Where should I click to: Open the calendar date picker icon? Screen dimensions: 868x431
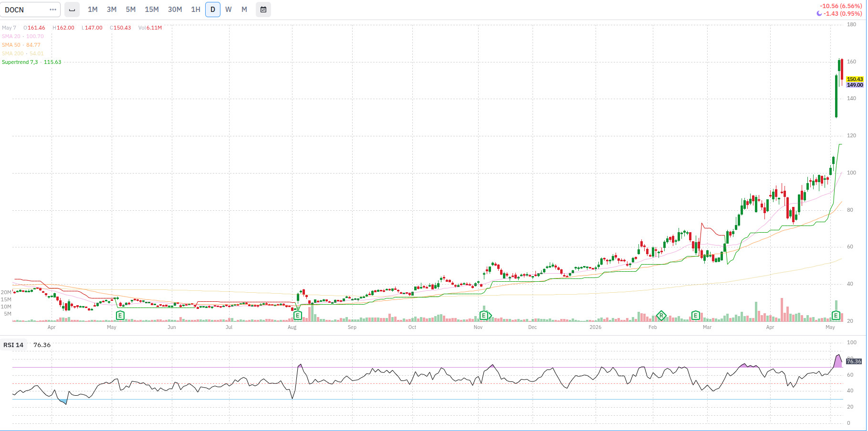[263, 10]
